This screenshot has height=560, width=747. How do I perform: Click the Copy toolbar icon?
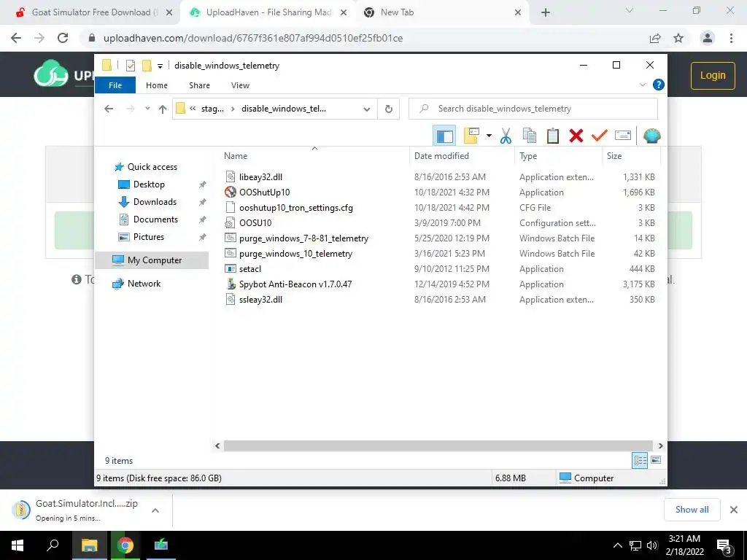[x=530, y=136]
